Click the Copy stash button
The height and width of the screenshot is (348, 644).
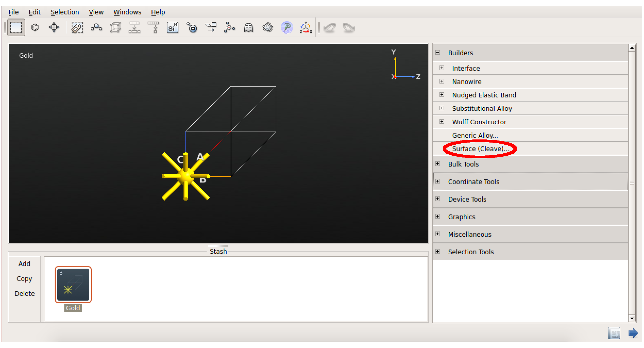pyautogui.click(x=24, y=279)
